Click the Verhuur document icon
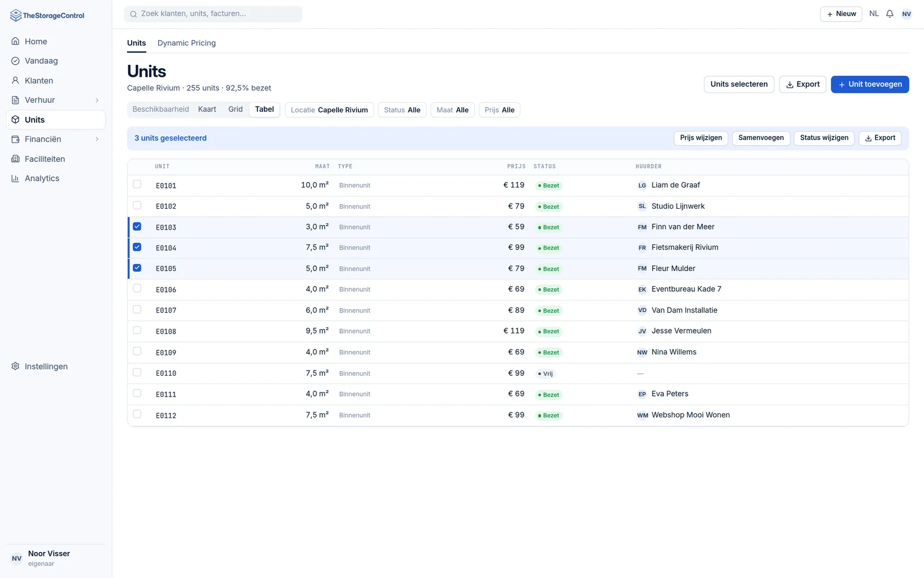The height and width of the screenshot is (578, 924). coord(16,100)
